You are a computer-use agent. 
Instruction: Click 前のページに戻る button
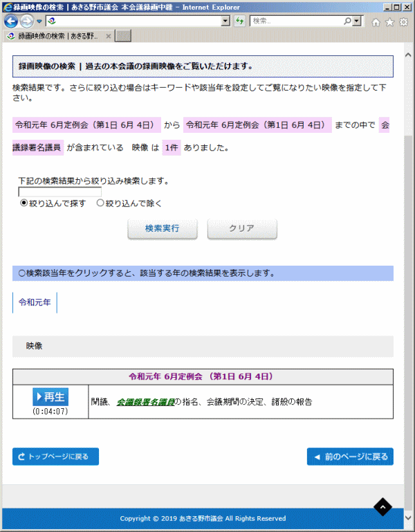(x=350, y=457)
